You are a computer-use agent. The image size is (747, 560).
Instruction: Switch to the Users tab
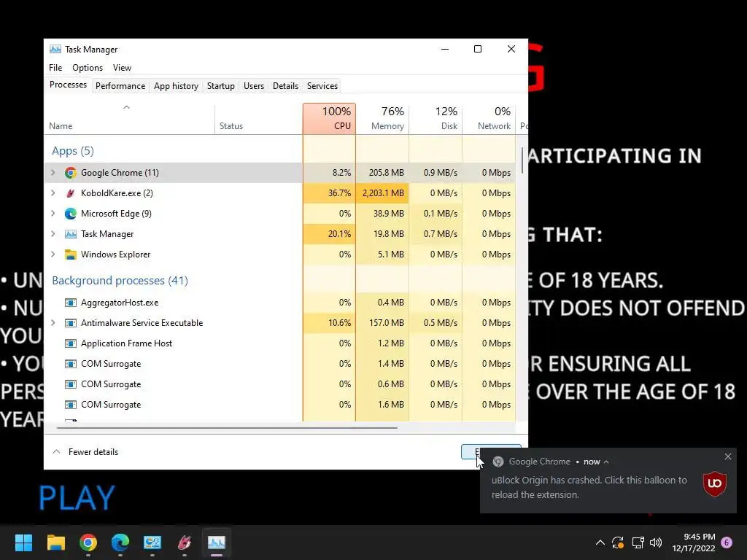253,86
